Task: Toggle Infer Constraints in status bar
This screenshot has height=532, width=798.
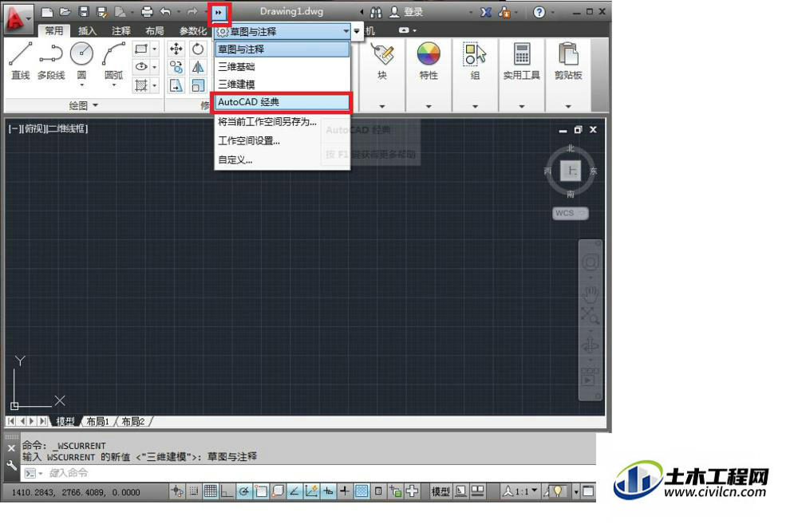Action: pyautogui.click(x=177, y=491)
